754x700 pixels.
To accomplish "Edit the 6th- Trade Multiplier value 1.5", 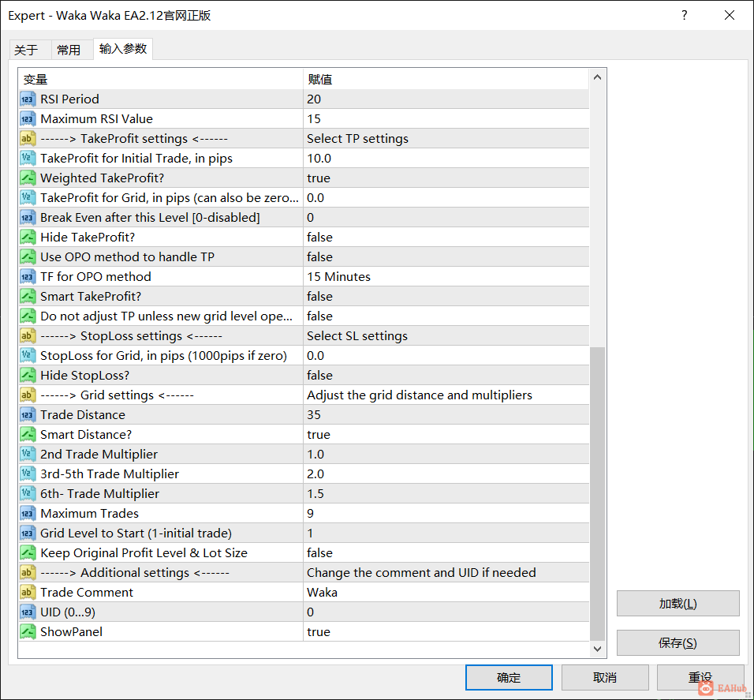I will tap(446, 493).
